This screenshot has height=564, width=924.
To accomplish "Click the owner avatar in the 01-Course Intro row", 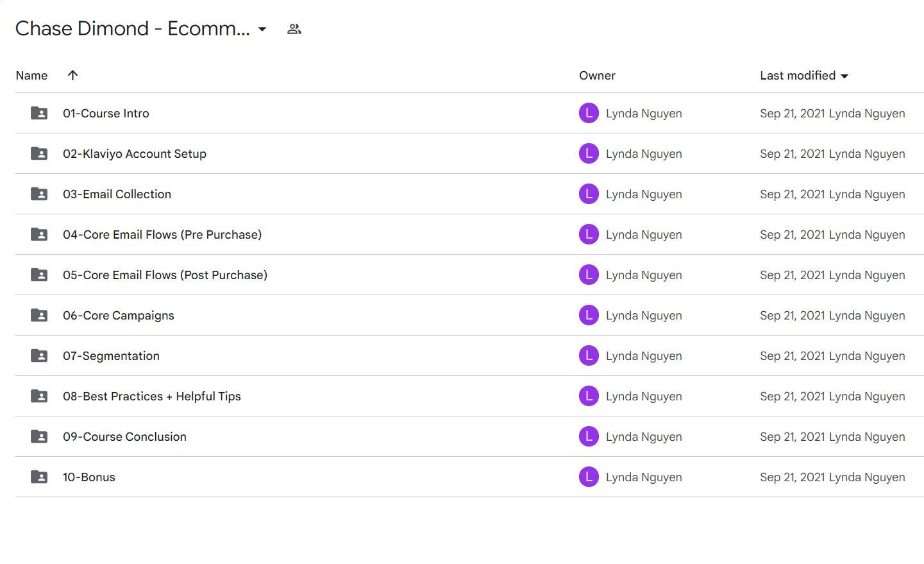I will point(589,113).
